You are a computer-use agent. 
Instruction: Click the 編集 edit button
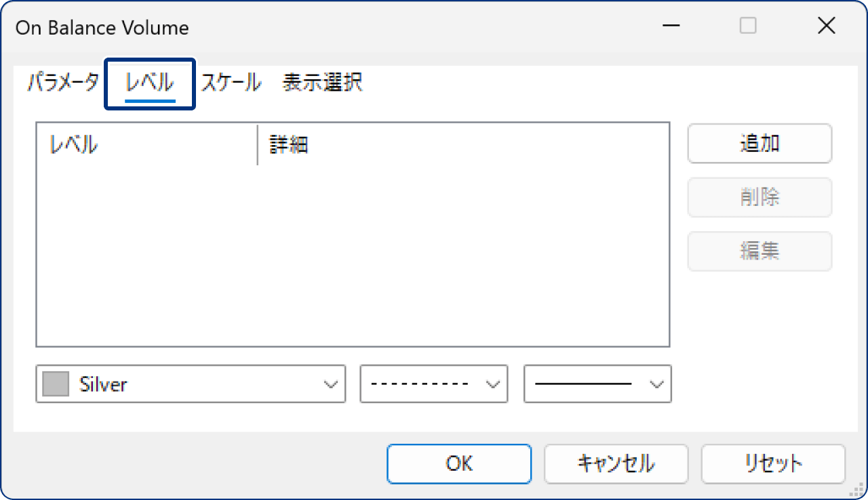759,251
